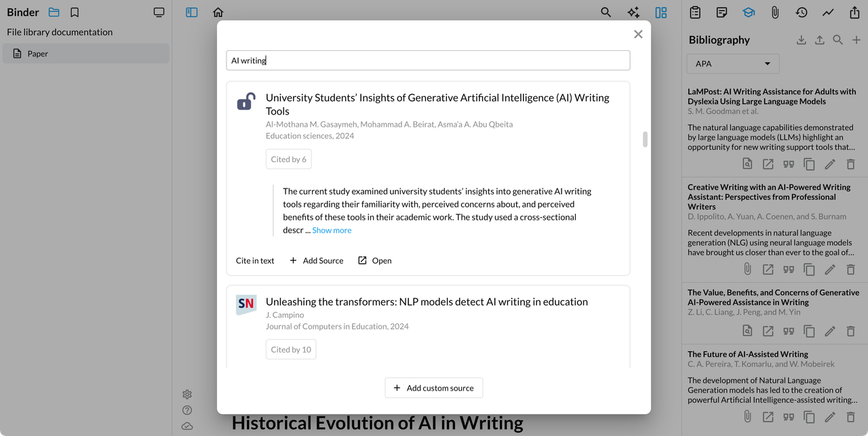Click Cite in text for first result

pos(255,260)
